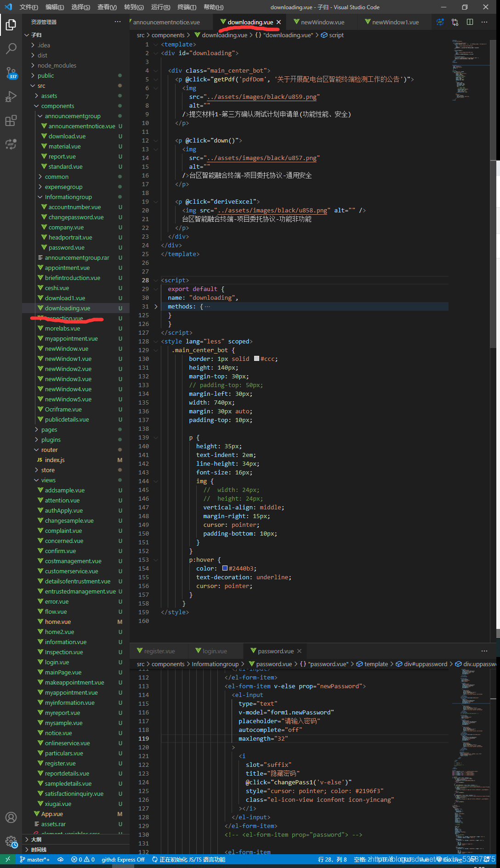Open the Live Share view in activity bar
500x868 pixels.
click(11, 144)
